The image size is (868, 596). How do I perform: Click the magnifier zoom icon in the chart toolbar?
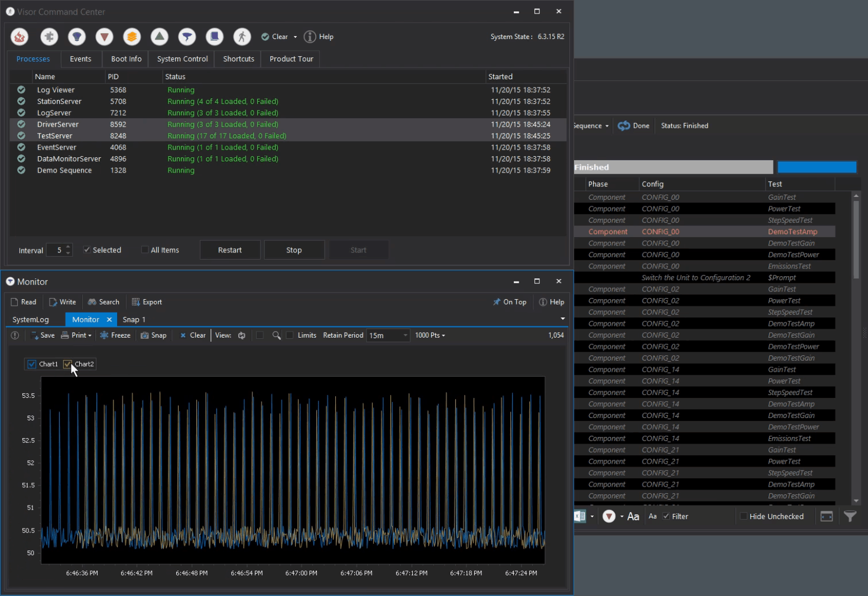[276, 335]
